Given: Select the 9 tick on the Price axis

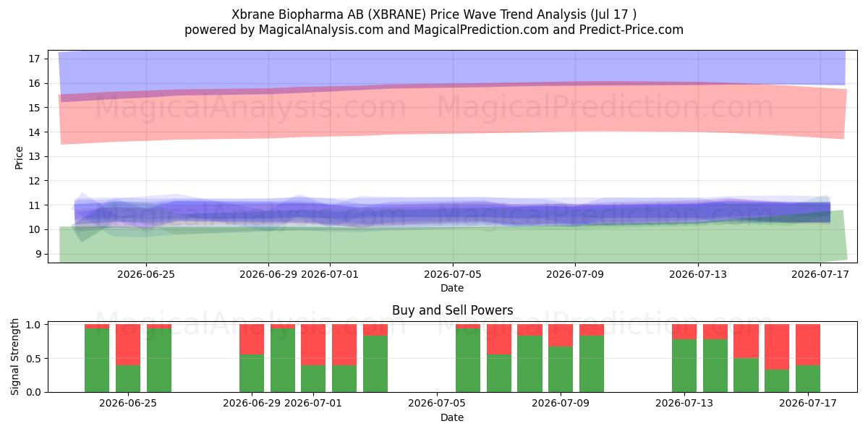Looking at the screenshot, I should [36, 254].
